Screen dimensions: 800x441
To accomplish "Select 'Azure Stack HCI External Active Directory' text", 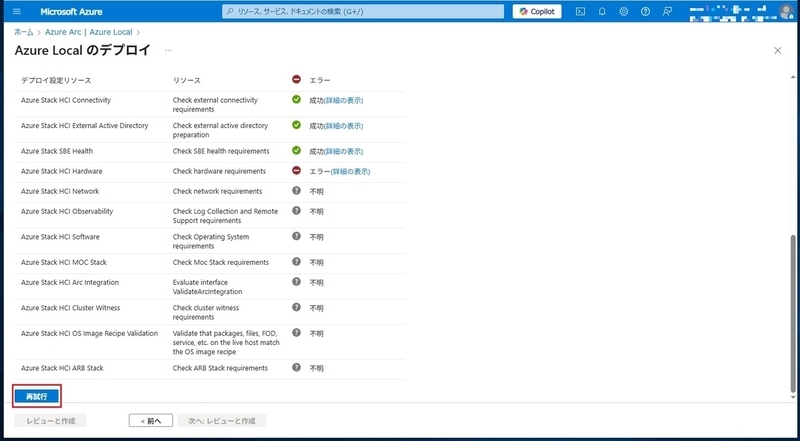I will pos(85,126).
